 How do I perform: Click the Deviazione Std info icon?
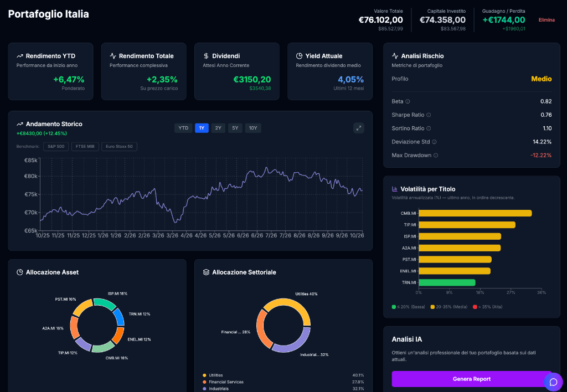434,142
